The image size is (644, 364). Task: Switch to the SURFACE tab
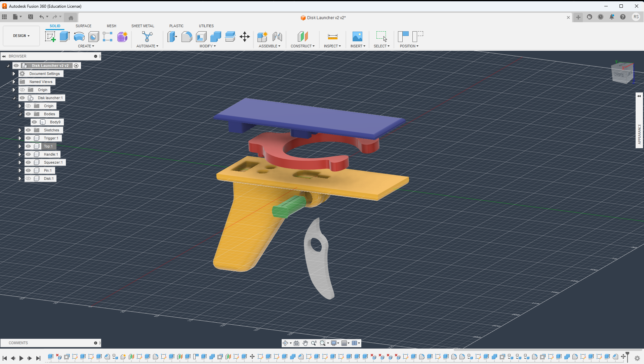tap(83, 26)
